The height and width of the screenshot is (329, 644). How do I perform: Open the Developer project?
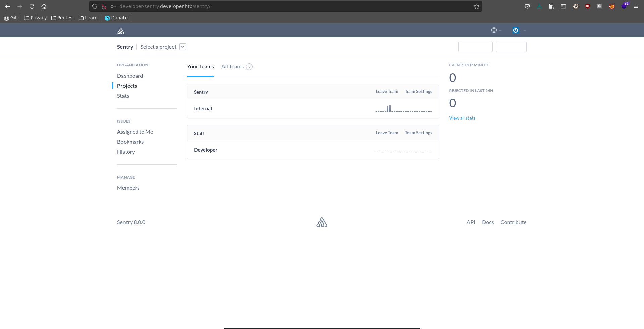click(x=206, y=150)
